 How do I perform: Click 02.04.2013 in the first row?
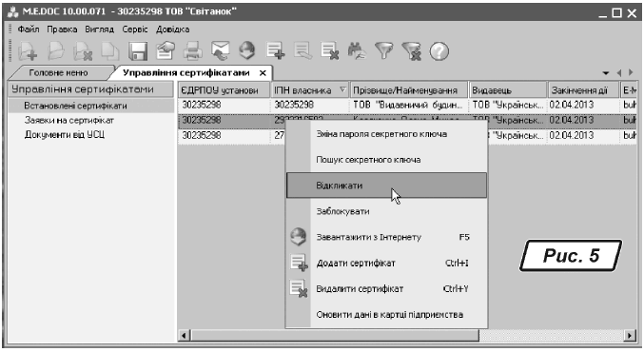click(x=583, y=106)
